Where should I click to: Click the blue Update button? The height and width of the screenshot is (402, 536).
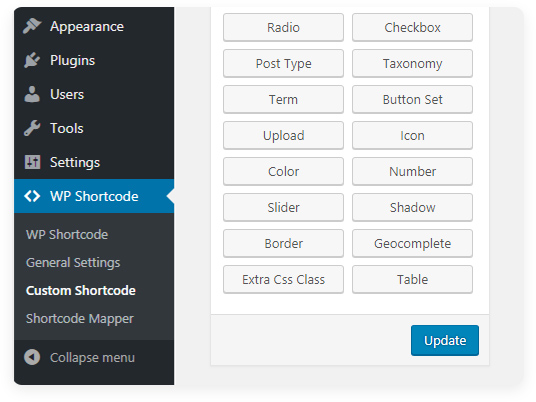pyautogui.click(x=445, y=340)
